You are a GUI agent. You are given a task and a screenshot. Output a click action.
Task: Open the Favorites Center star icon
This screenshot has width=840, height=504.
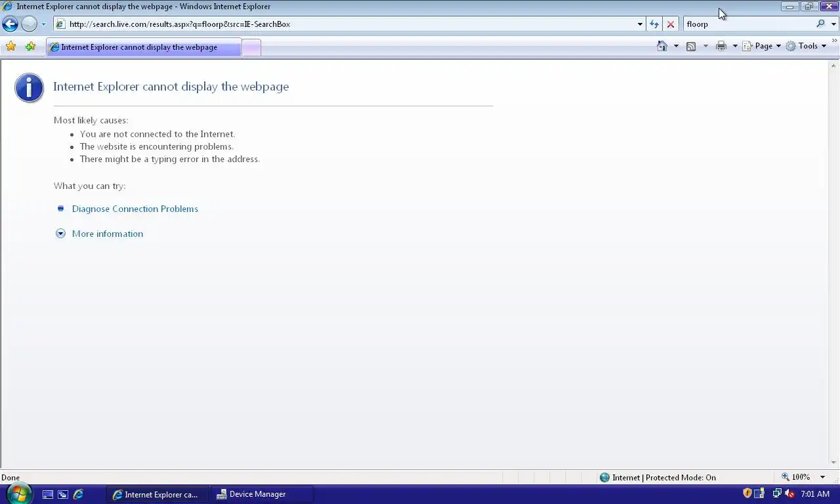click(10, 47)
